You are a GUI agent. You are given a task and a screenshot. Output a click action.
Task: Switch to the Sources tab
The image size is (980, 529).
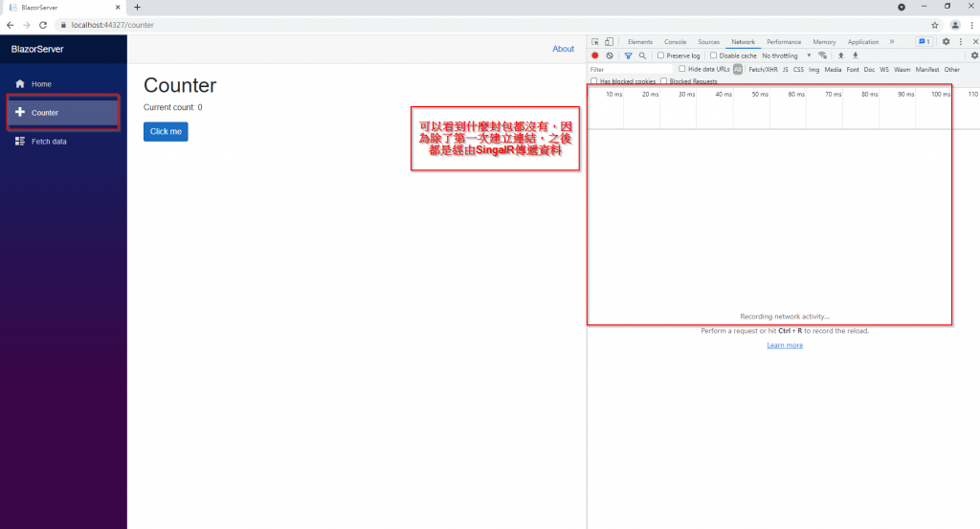pos(709,42)
